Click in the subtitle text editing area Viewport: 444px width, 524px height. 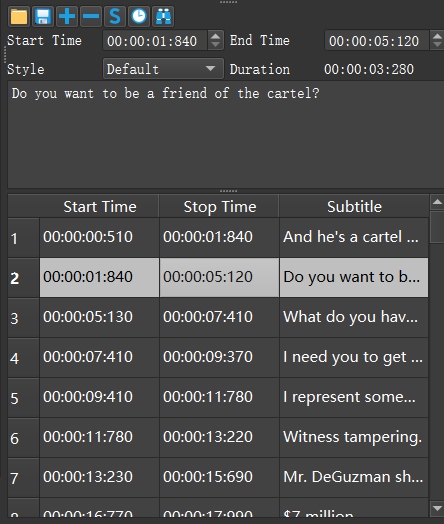(226, 134)
